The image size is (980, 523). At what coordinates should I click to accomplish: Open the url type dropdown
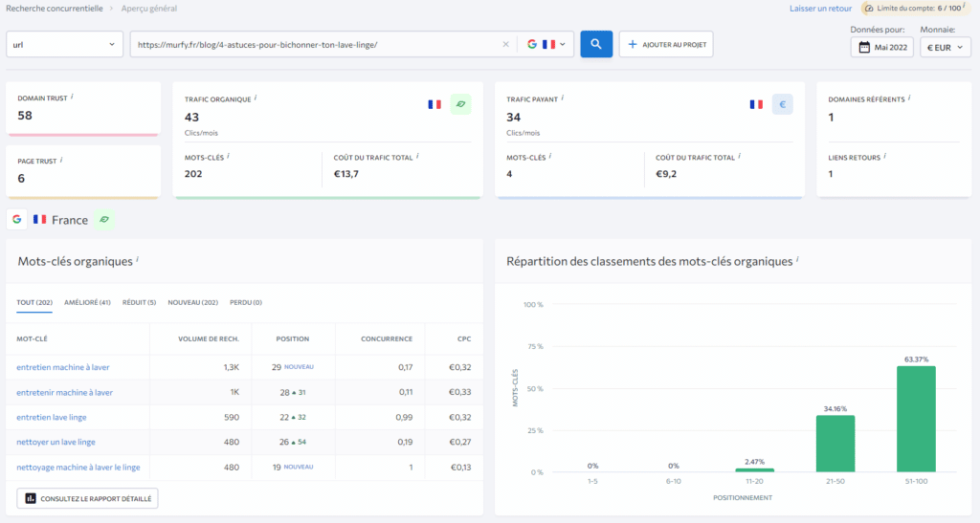[64, 44]
